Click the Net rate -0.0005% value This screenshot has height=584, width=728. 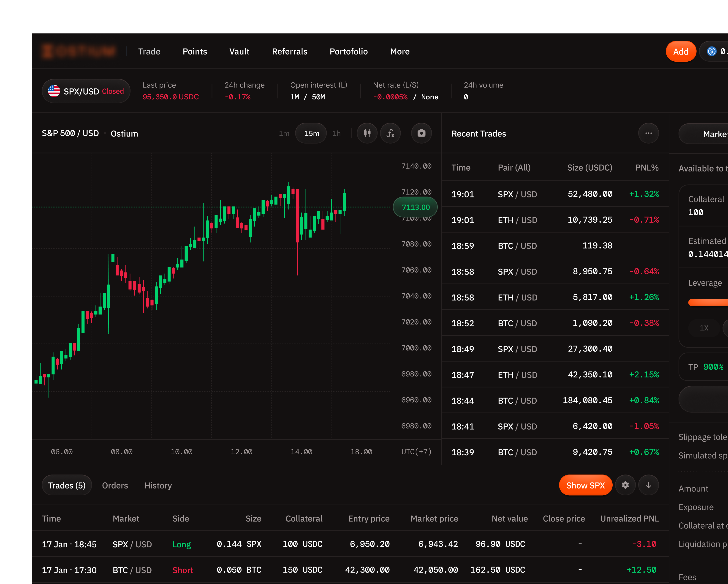pyautogui.click(x=390, y=97)
